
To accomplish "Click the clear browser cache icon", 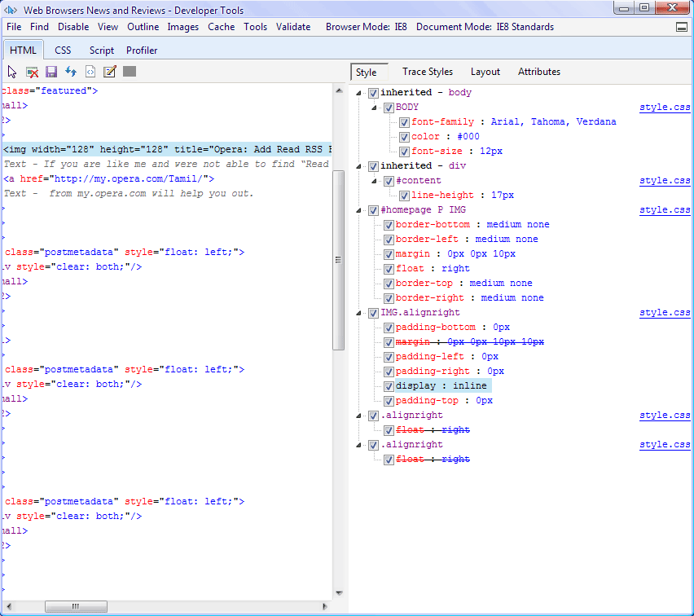I will pos(32,72).
